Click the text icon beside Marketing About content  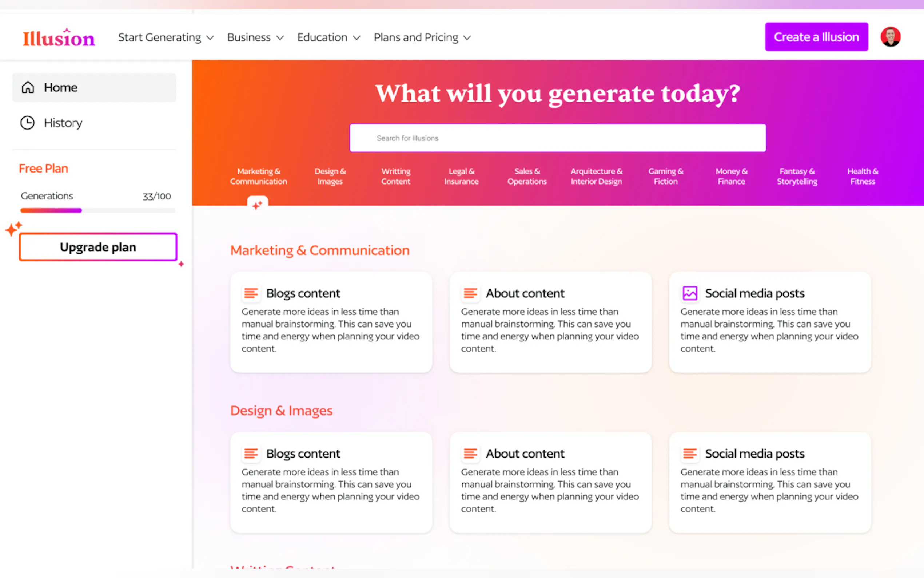point(470,293)
